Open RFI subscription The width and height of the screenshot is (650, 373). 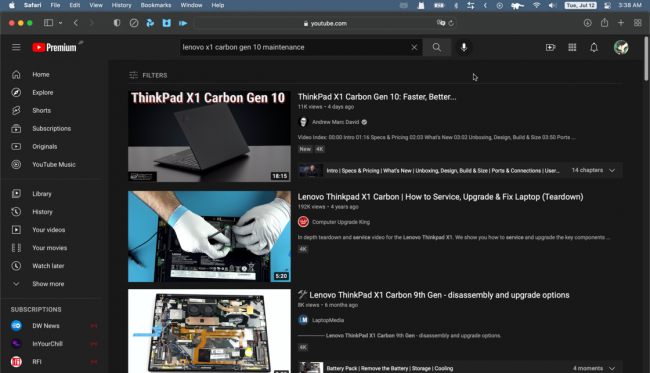click(x=37, y=362)
